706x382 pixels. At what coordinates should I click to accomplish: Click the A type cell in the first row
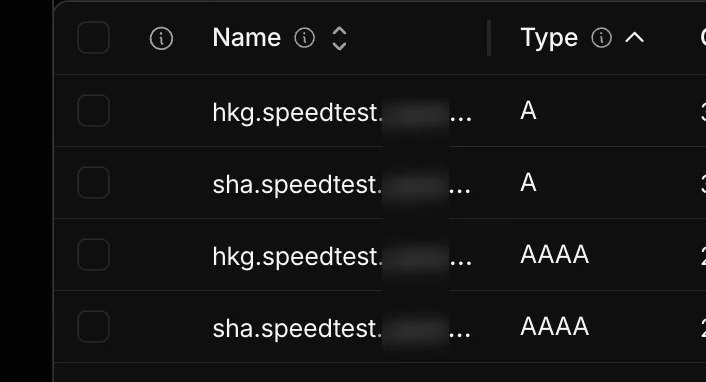coord(528,111)
